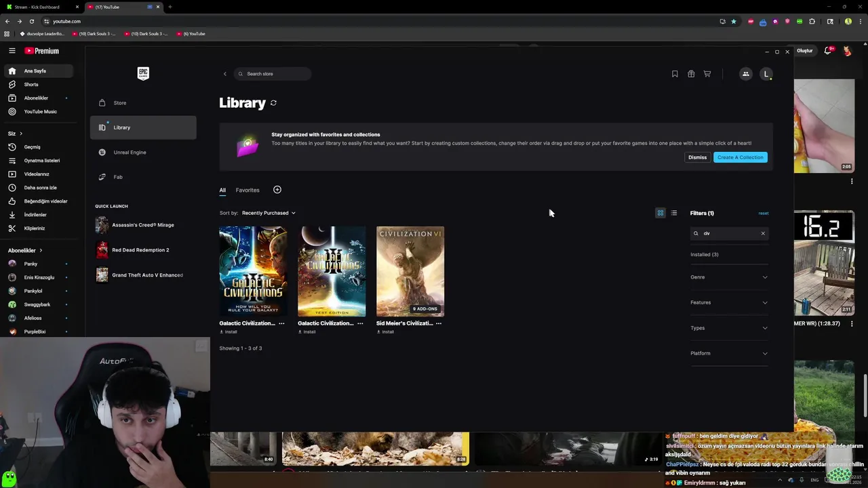Open the Fab section

[x=143, y=177]
